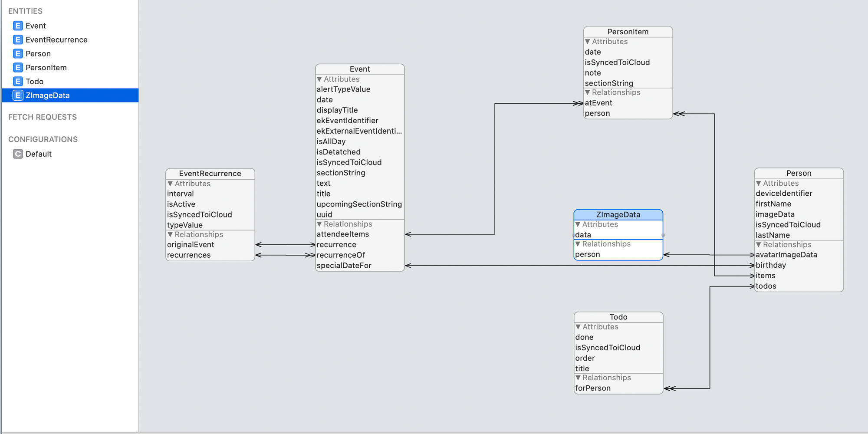Click the PersonItem entity icon in sidebar
Viewport: 868px width, 434px height.
[x=18, y=68]
